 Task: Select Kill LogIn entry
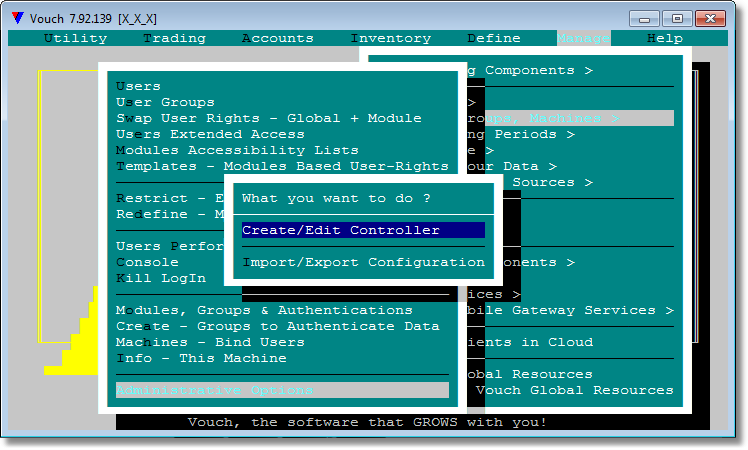coord(161,278)
